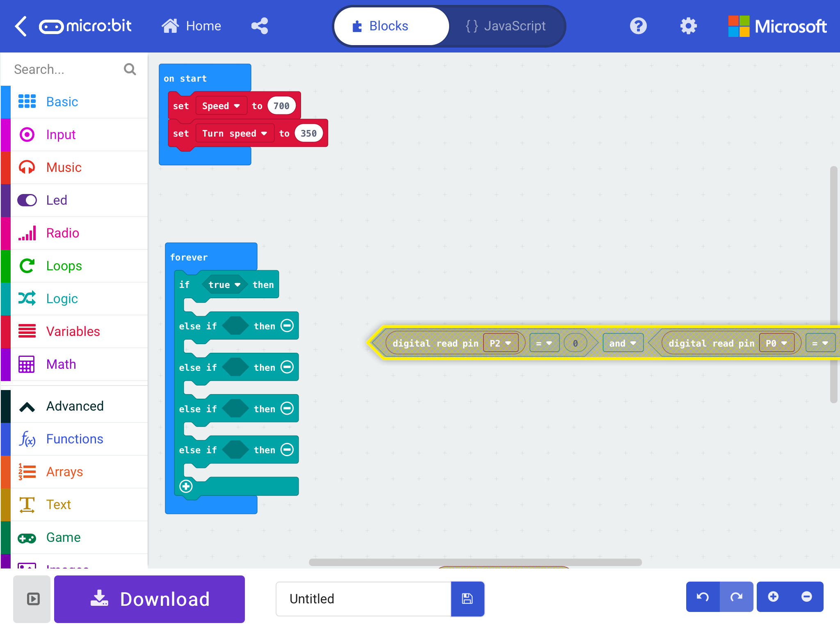Open the Math blocks category
Viewport: 840px width, 630px height.
coord(61,364)
